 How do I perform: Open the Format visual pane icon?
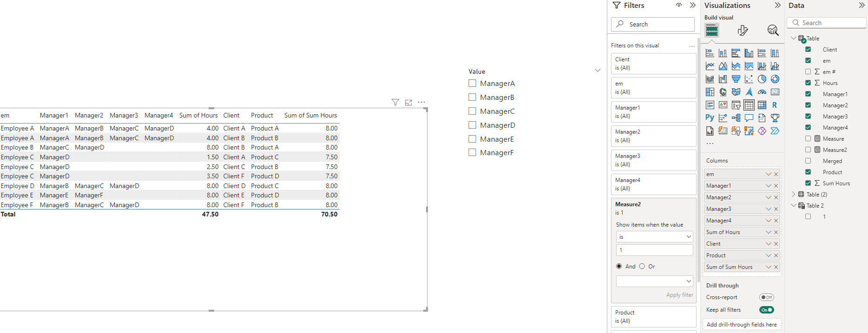point(743,31)
